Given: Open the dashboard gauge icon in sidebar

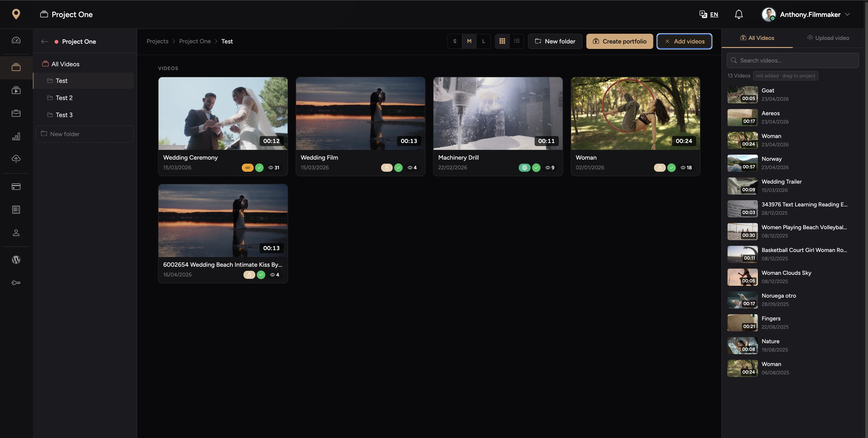Looking at the screenshot, I should pos(16,40).
